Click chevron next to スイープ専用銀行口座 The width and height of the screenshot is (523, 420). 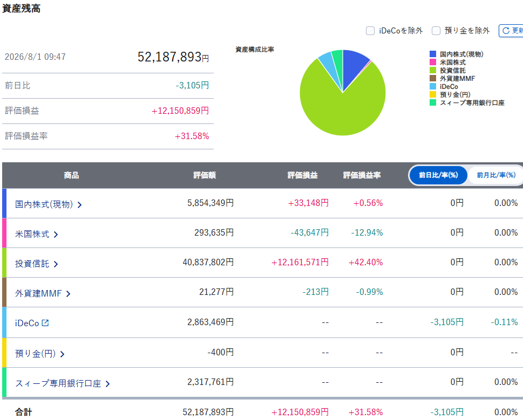(x=107, y=384)
